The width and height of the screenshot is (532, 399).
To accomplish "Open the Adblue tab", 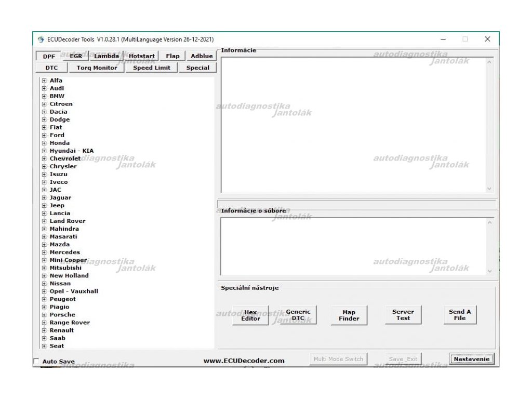I will pos(201,56).
